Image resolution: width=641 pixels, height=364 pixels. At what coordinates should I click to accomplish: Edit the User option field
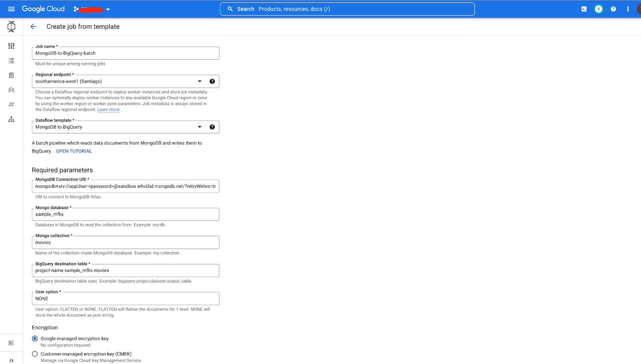coord(125,299)
